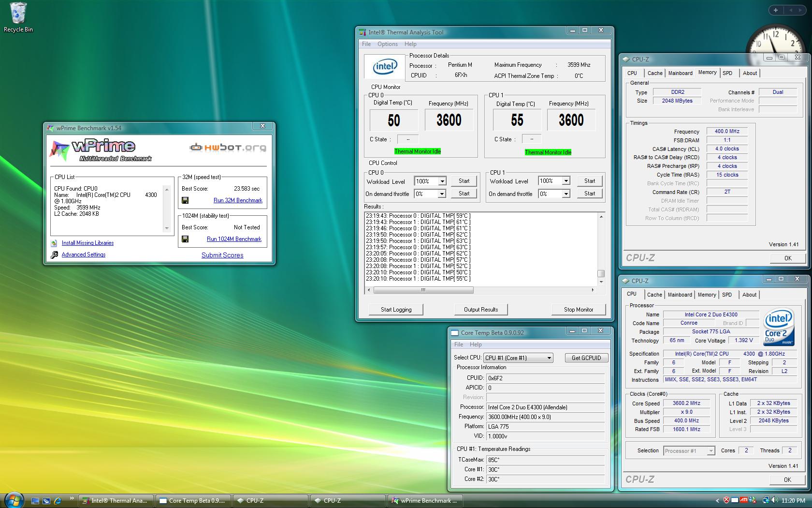Switch to Mainboard tab in upper CPU-Z window
Image resolution: width=812 pixels, height=508 pixels.
click(x=680, y=73)
